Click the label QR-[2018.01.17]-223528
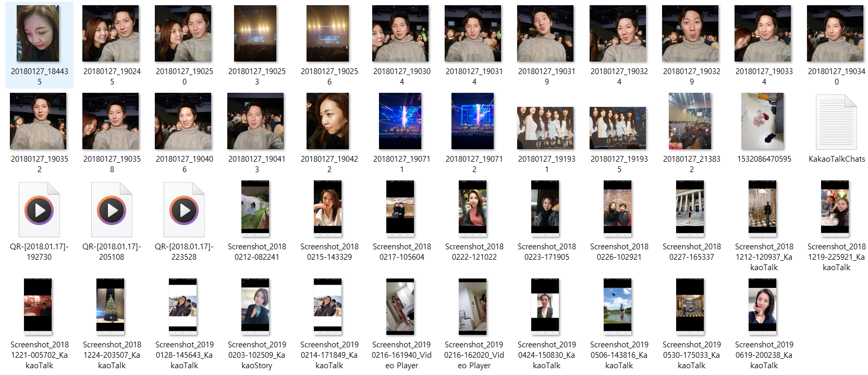 click(x=184, y=252)
